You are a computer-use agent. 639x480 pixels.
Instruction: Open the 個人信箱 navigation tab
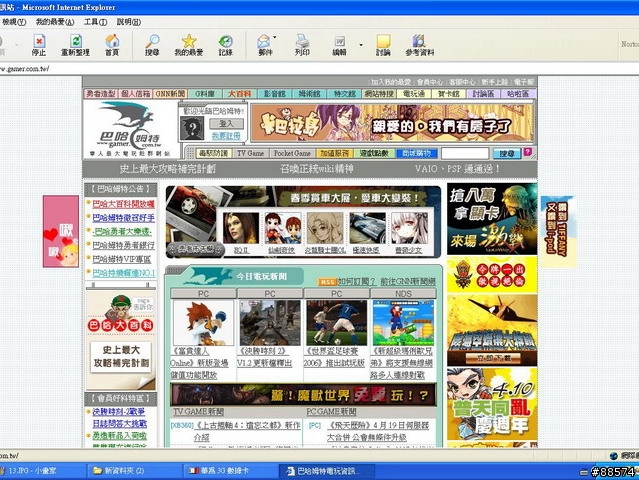point(136,94)
